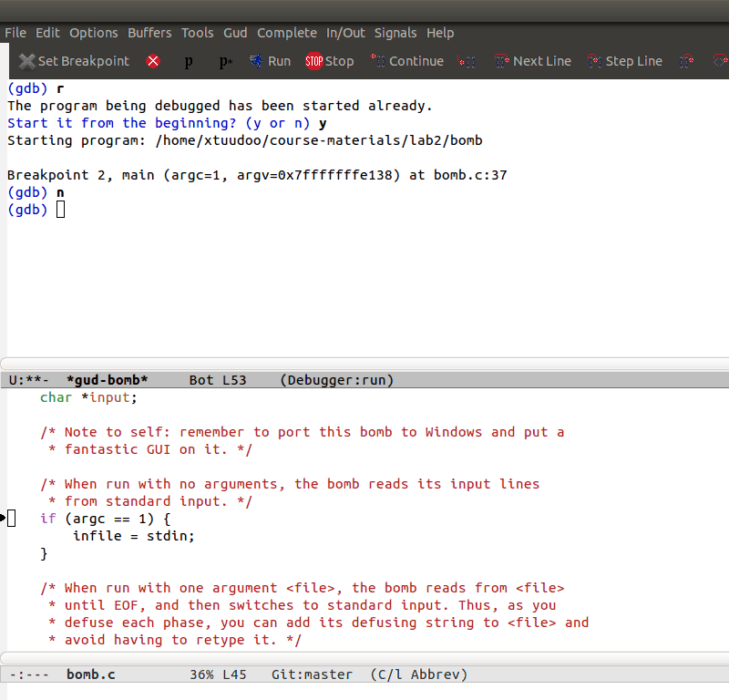Click the 'Bot L53' position indicator
Image resolution: width=729 pixels, height=700 pixels.
[x=218, y=380]
